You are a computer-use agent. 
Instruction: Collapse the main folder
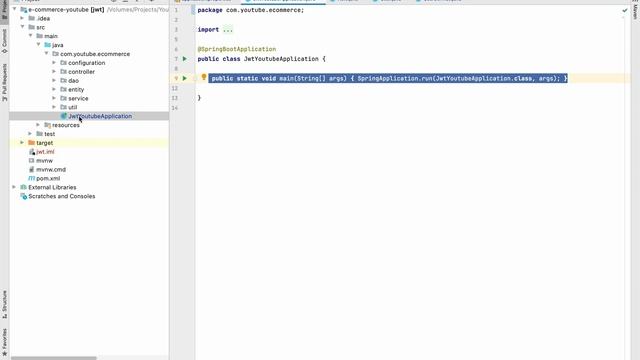pyautogui.click(x=31, y=36)
